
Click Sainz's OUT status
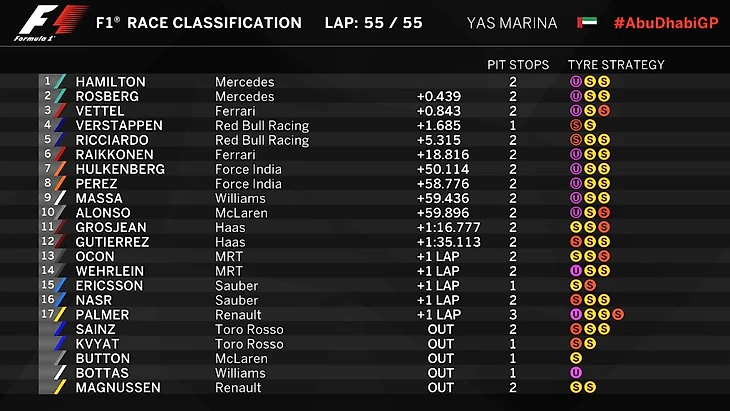point(440,330)
